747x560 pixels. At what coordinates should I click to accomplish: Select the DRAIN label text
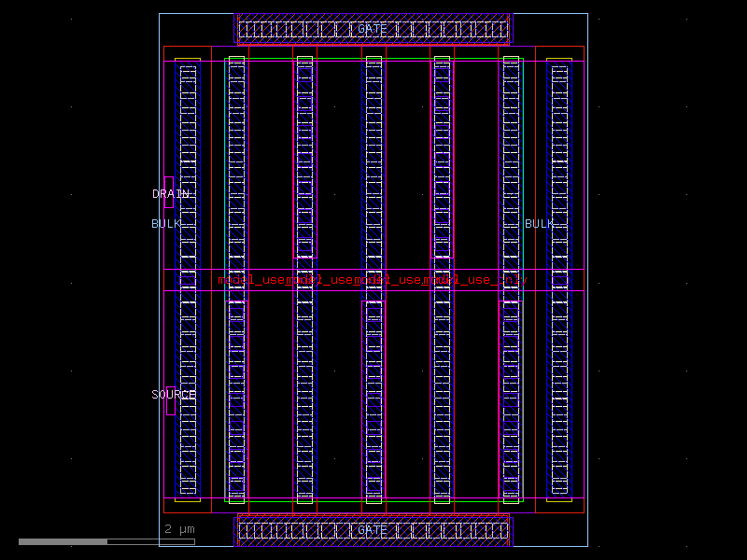click(173, 193)
